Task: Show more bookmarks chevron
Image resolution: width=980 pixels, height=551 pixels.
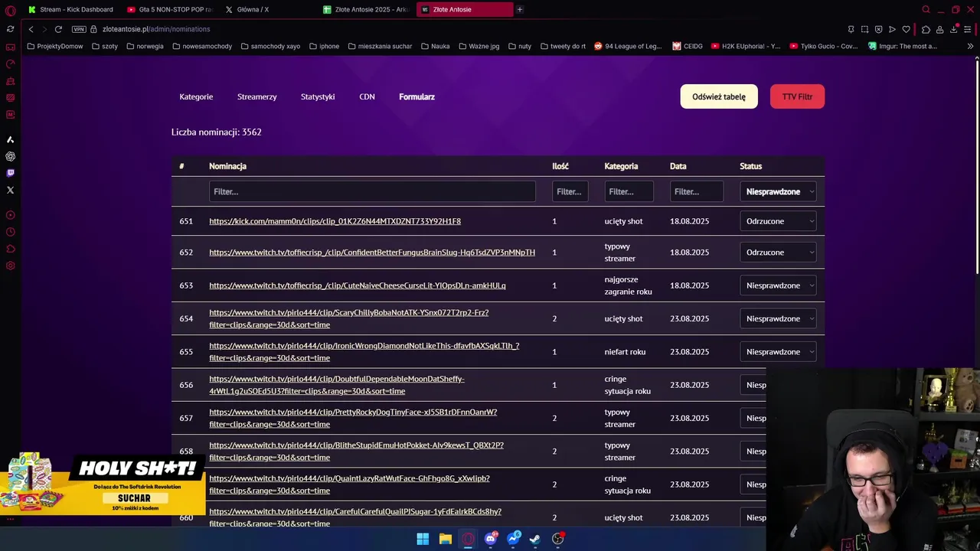Action: point(970,46)
